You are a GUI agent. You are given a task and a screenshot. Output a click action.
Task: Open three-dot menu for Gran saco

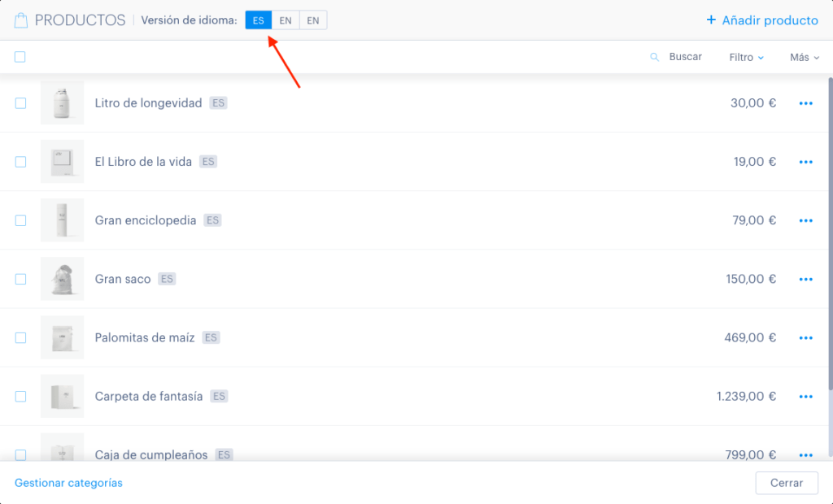[x=805, y=280]
